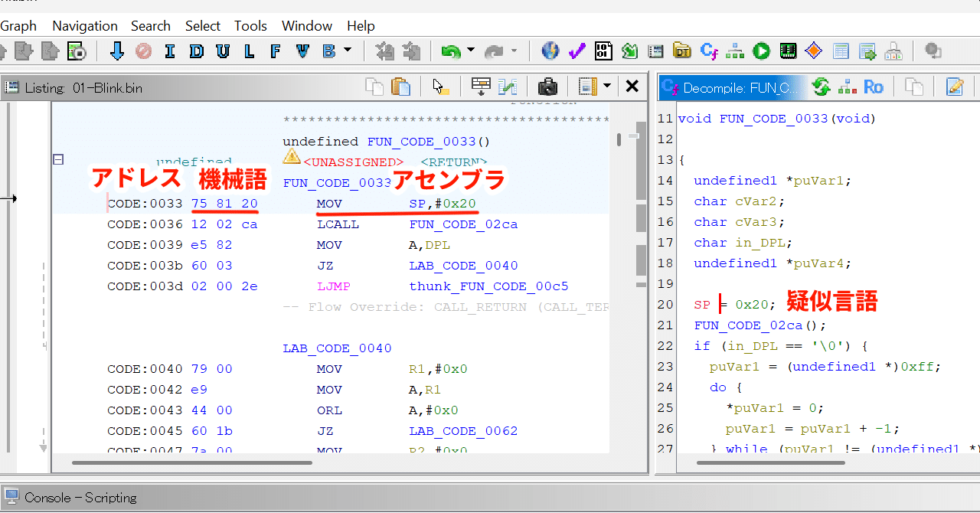The width and height of the screenshot is (980, 513).
Task: Click the camera snapshot icon in Listing
Action: (547, 87)
